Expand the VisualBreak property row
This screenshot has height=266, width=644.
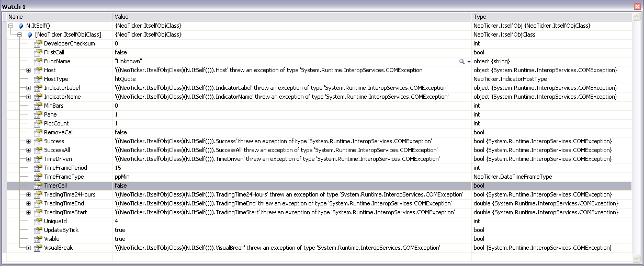29,248
